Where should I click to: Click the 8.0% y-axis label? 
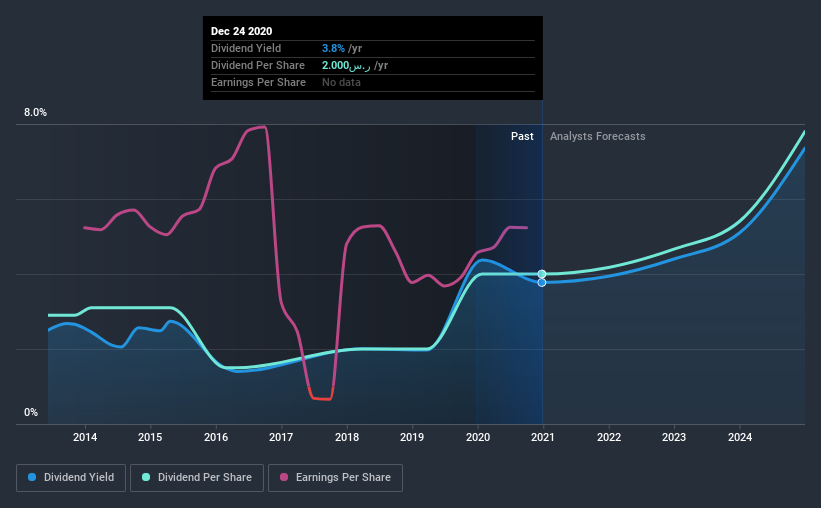point(35,113)
